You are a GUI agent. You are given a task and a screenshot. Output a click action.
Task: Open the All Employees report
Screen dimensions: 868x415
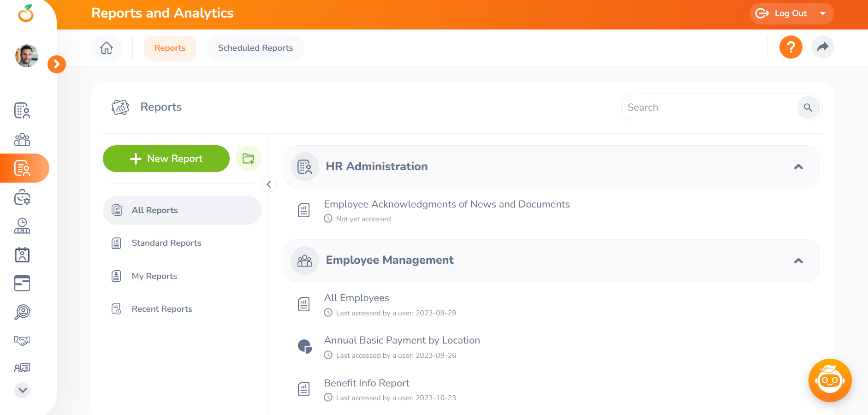point(357,298)
